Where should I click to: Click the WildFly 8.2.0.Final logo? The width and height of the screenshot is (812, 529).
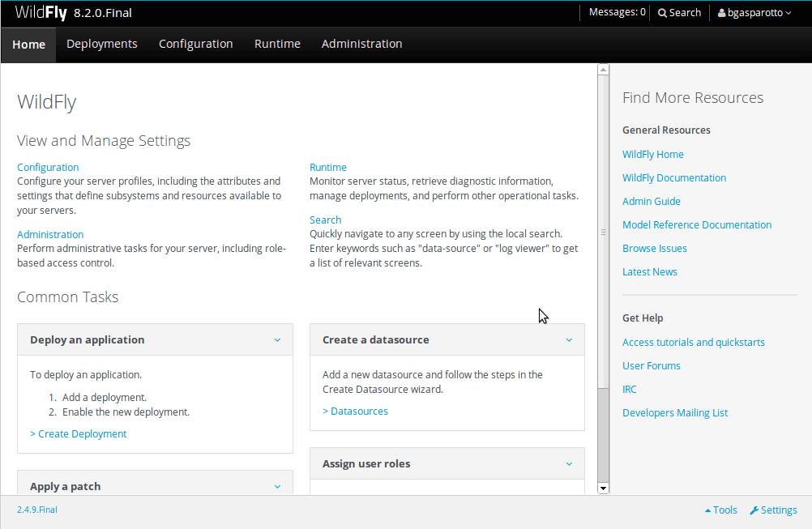tap(73, 12)
